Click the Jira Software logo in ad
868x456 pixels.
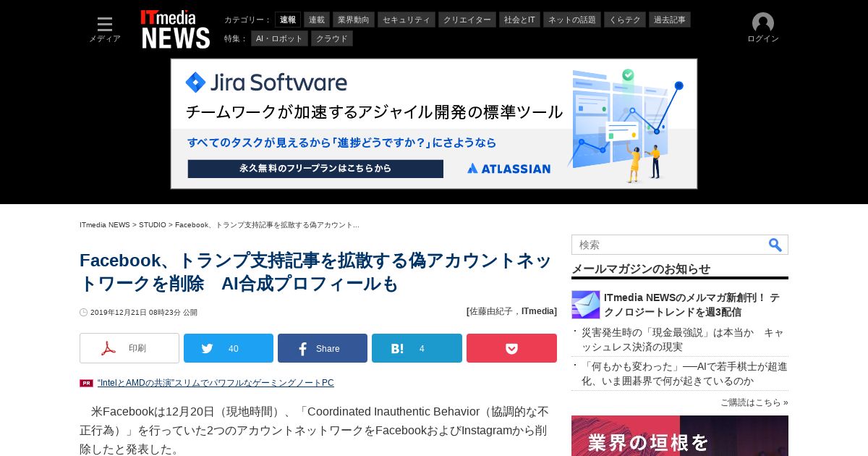tap(266, 83)
